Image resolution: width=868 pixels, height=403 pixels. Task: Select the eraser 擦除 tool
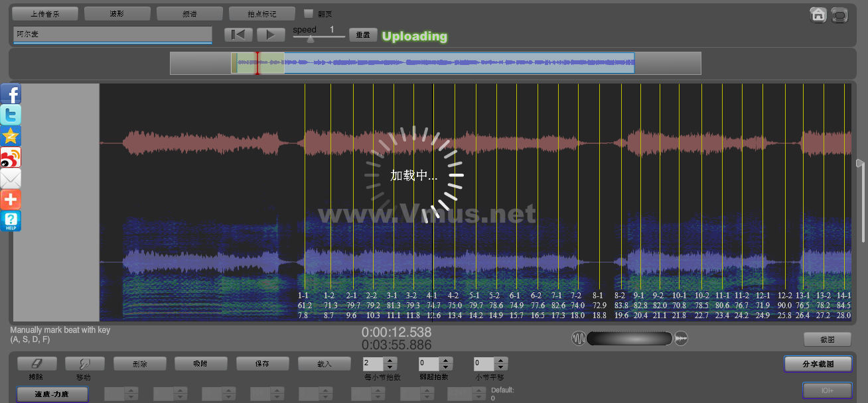coord(36,364)
